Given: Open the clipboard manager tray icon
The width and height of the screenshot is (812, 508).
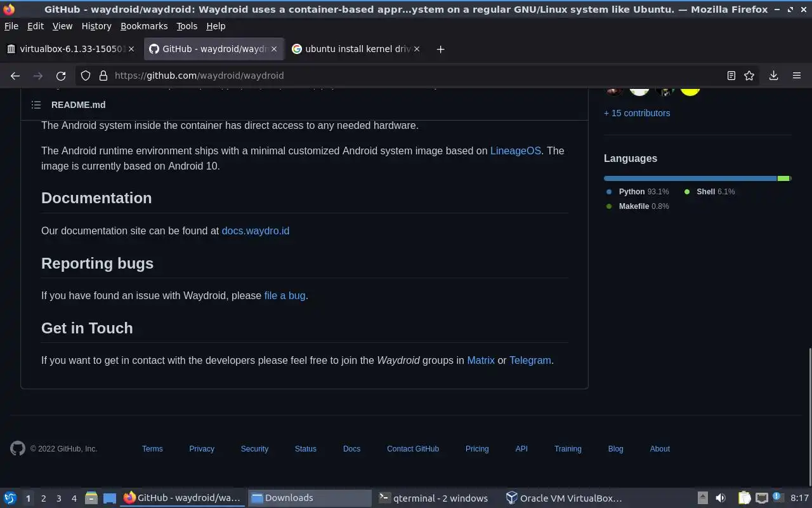Looking at the screenshot, I should [x=744, y=498].
